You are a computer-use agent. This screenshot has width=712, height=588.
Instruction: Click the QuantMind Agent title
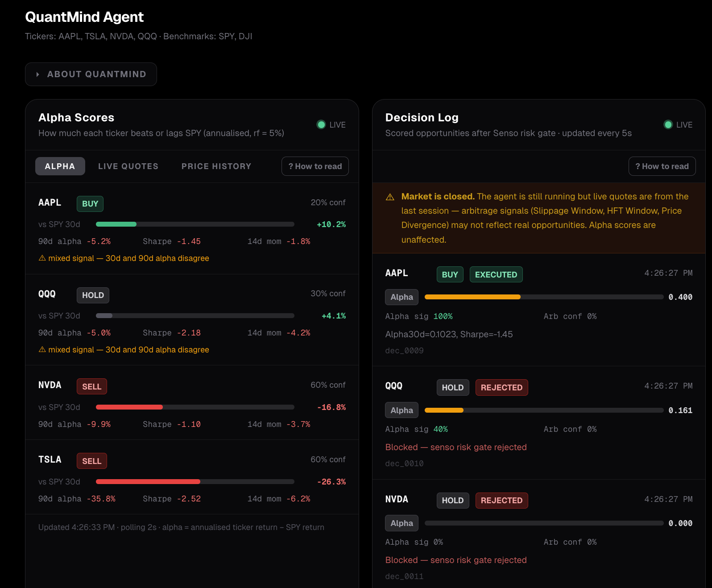coord(84,17)
